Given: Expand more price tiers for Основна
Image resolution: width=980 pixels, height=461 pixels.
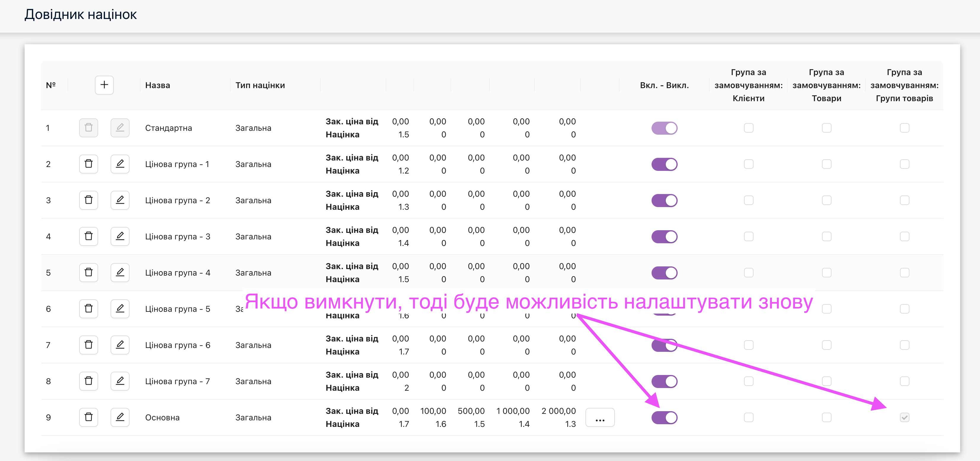Looking at the screenshot, I should 600,418.
